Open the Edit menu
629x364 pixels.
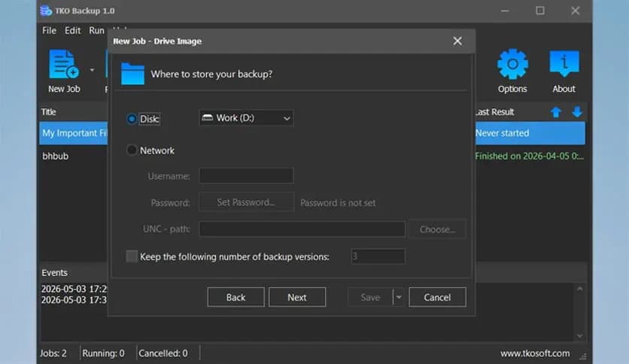point(73,31)
